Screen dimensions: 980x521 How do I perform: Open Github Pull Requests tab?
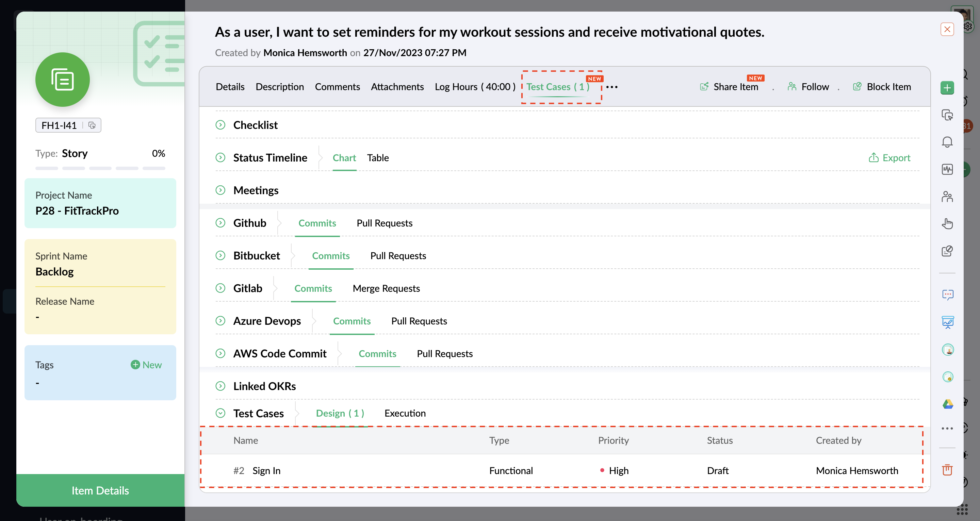point(384,223)
